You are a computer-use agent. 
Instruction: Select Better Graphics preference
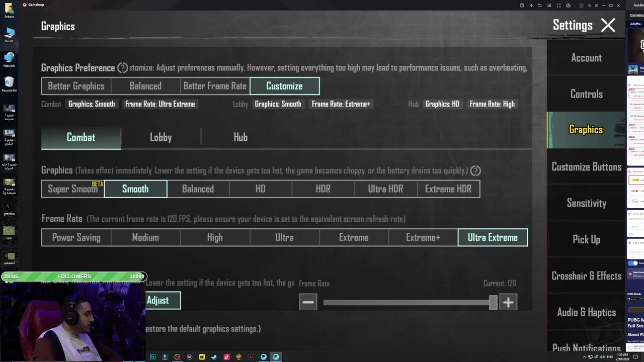click(76, 86)
